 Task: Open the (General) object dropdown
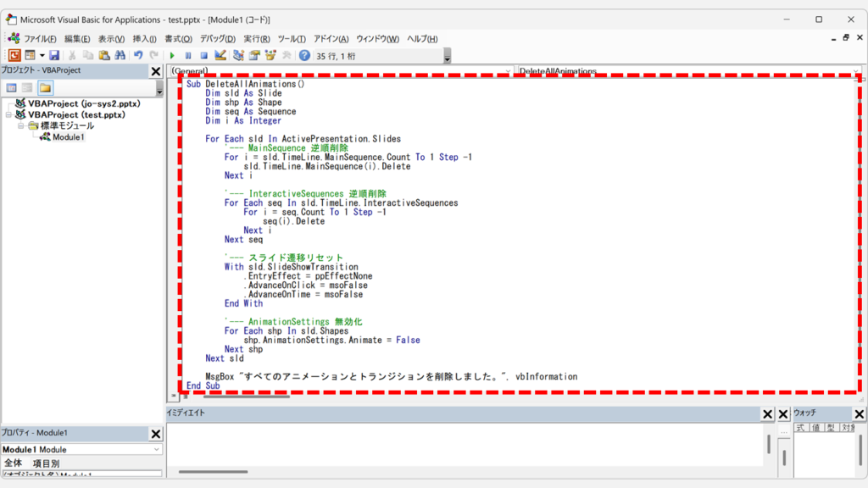(508, 71)
